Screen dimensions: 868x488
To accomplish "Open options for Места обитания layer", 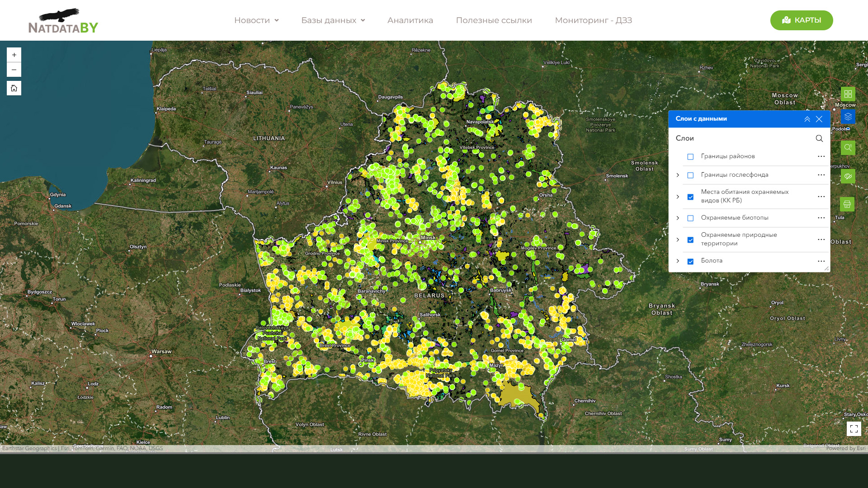I will (821, 197).
